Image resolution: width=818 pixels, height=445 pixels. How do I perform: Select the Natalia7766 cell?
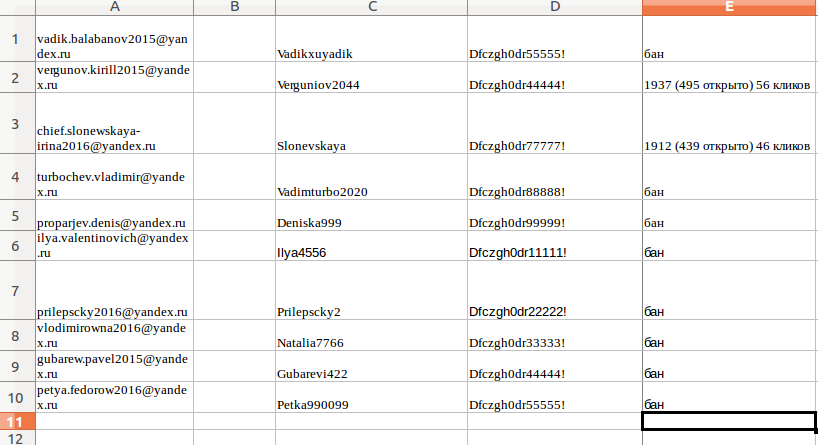click(x=371, y=335)
